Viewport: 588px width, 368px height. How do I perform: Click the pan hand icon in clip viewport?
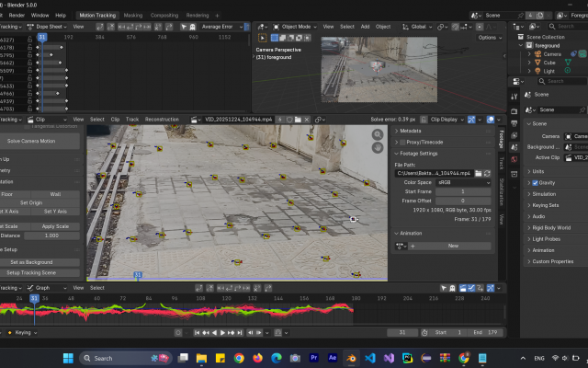378,147
